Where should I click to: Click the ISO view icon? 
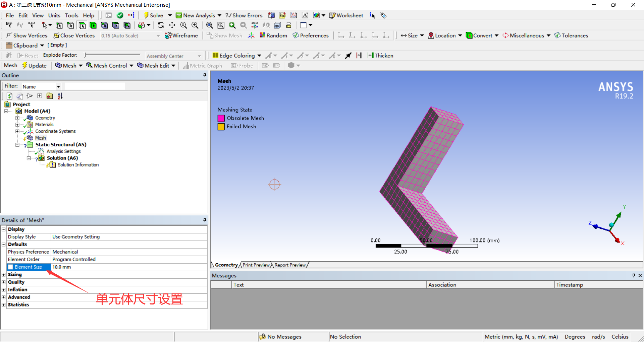coord(255,25)
